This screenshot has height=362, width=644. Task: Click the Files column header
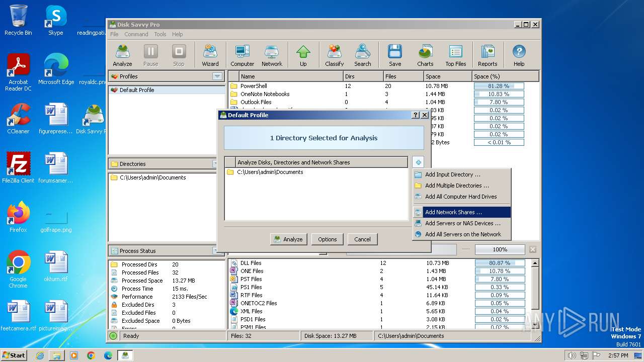(403, 76)
